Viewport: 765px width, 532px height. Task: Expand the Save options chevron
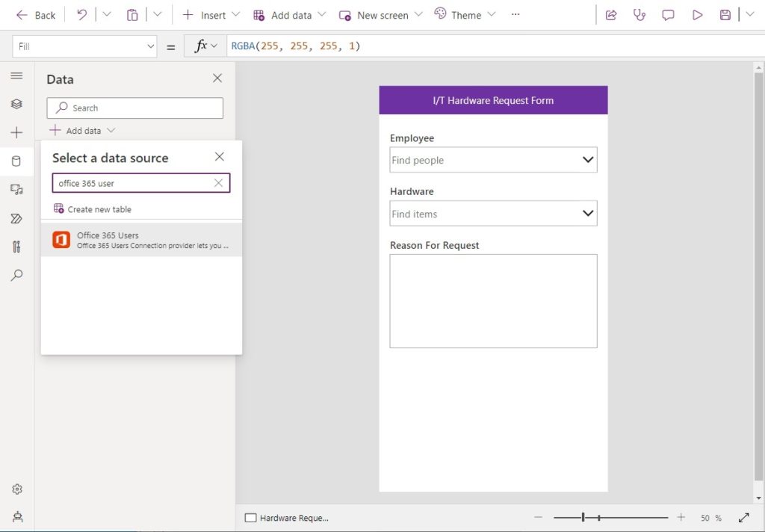coord(750,15)
